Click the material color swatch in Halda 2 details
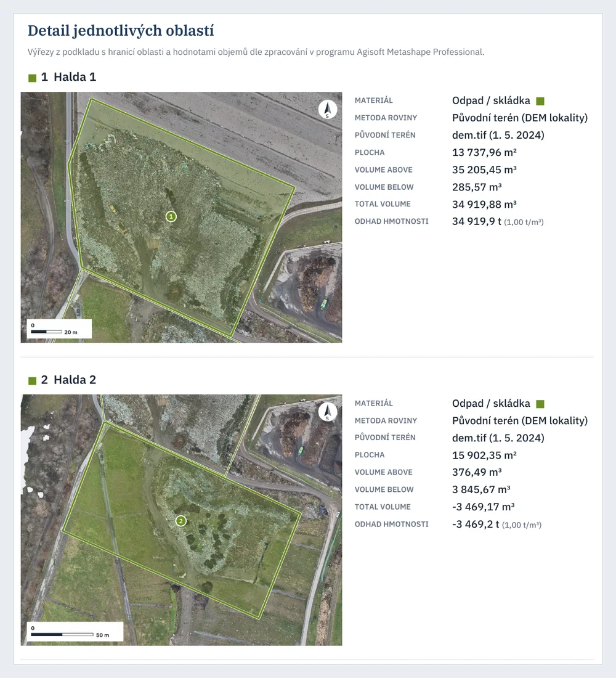616x678 pixels. tap(540, 404)
